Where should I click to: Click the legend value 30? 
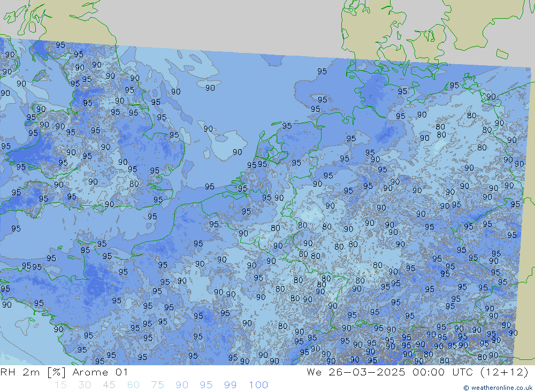pos(85,385)
